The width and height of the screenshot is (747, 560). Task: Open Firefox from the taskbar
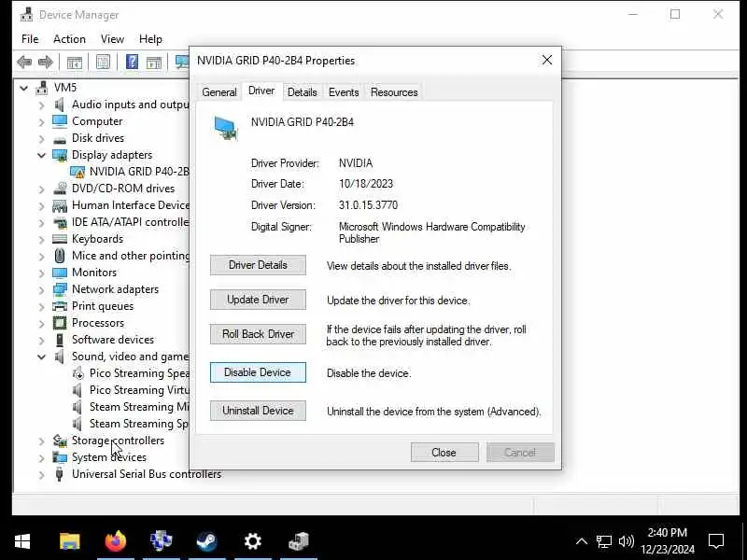point(115,541)
